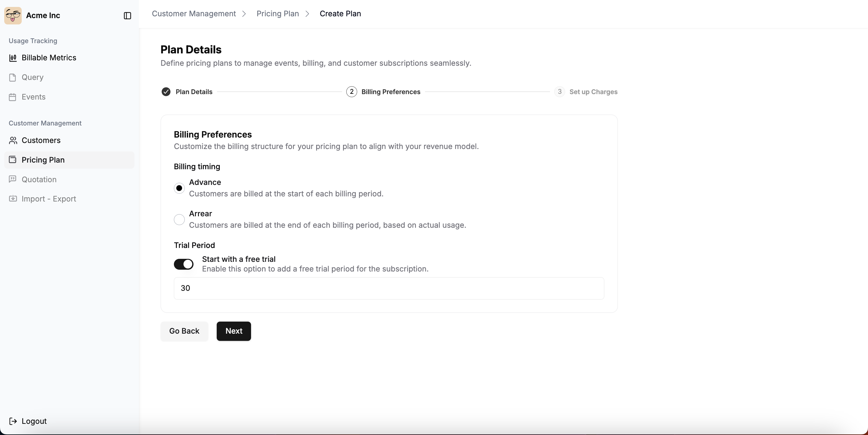
Task: Disable the Start with a free trial toggle
Action: (184, 264)
